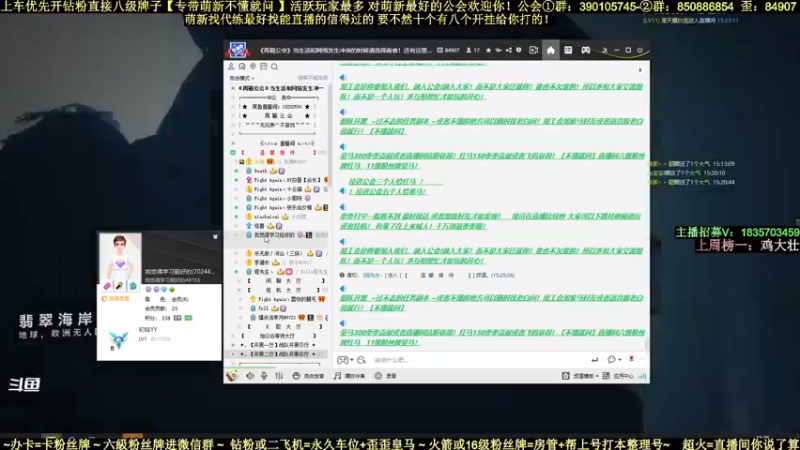Open the contacts icon above channel list
800x450 pixels.
[x=231, y=66]
